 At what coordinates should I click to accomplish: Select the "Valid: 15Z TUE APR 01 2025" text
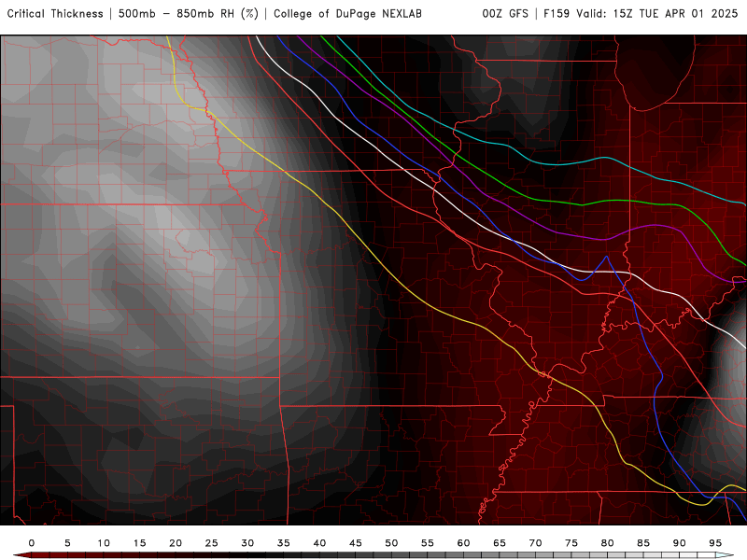click(x=657, y=14)
